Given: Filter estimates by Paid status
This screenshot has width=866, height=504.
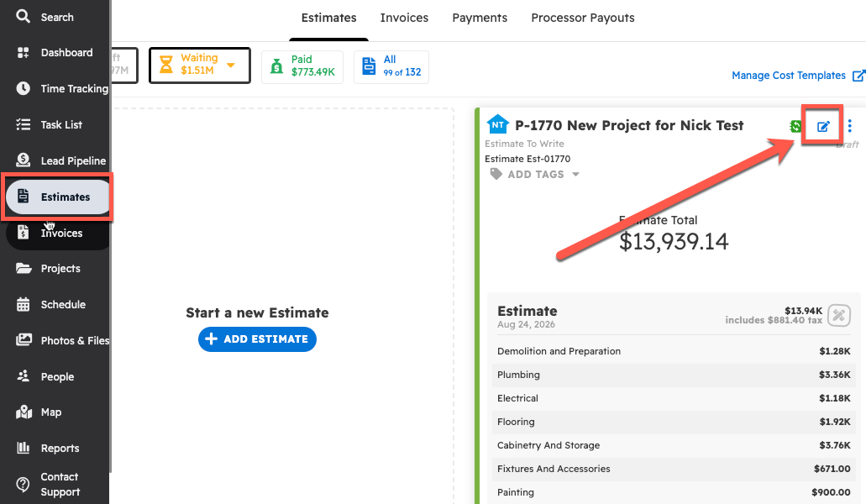Looking at the screenshot, I should 302,66.
